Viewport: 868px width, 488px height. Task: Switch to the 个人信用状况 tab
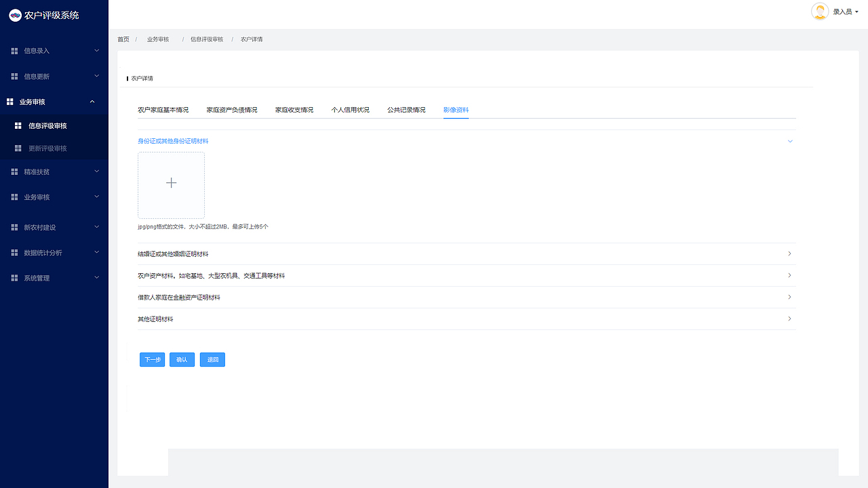351,110
